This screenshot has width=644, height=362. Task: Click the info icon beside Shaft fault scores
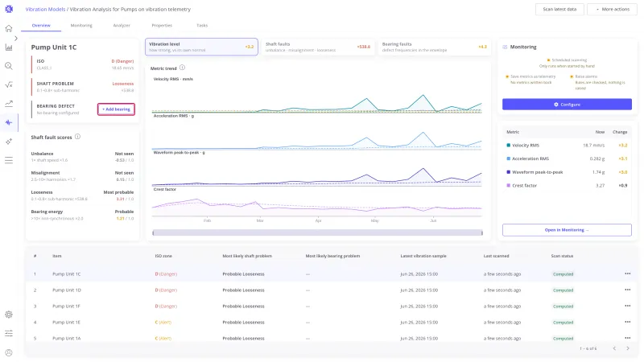[x=77, y=137]
